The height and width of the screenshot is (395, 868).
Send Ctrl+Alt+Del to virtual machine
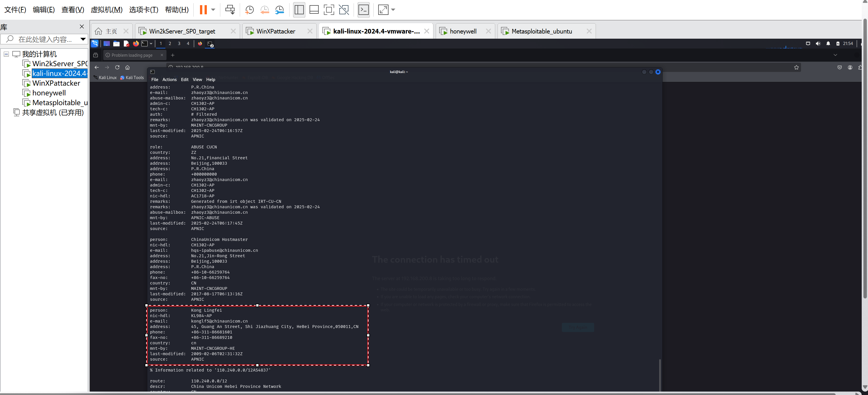(x=230, y=9)
